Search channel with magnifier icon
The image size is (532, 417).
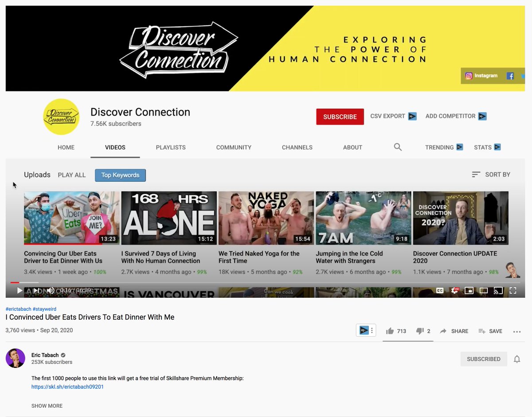pyautogui.click(x=398, y=147)
